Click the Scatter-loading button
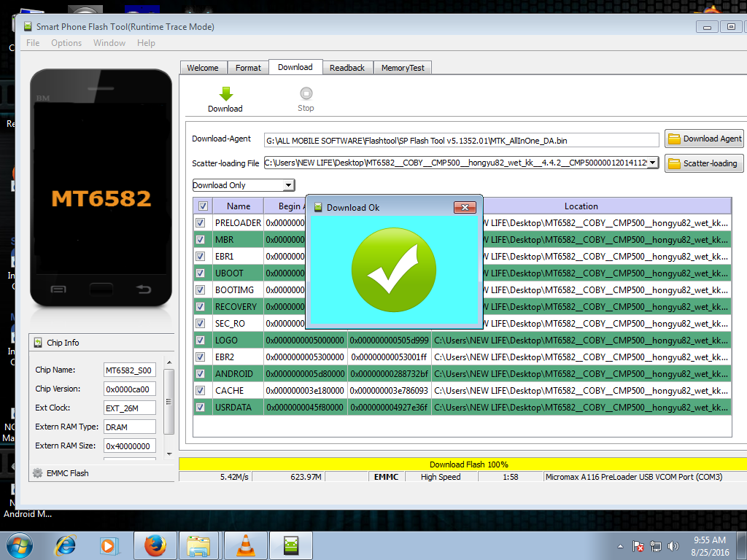The width and height of the screenshot is (747, 560). click(x=704, y=163)
